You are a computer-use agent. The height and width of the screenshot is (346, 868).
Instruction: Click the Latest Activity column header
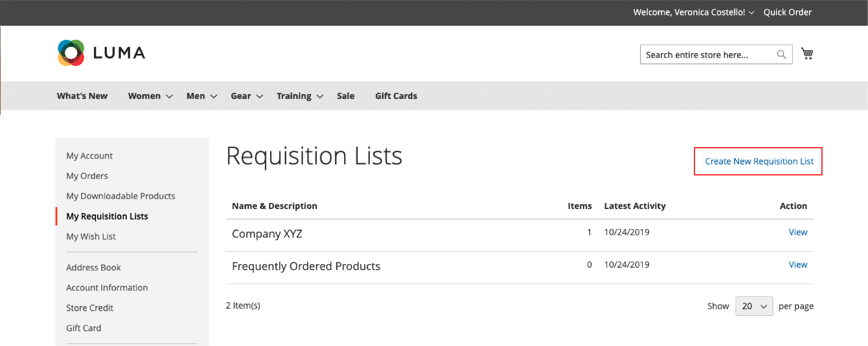click(635, 206)
